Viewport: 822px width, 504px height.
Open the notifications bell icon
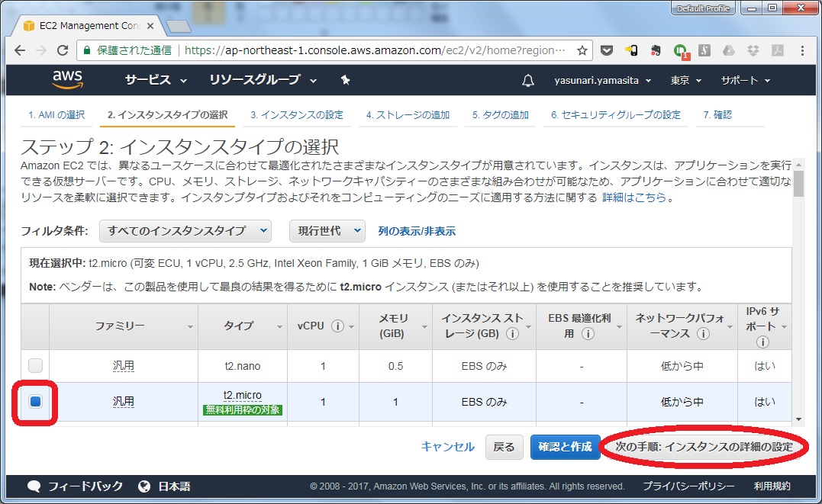528,81
